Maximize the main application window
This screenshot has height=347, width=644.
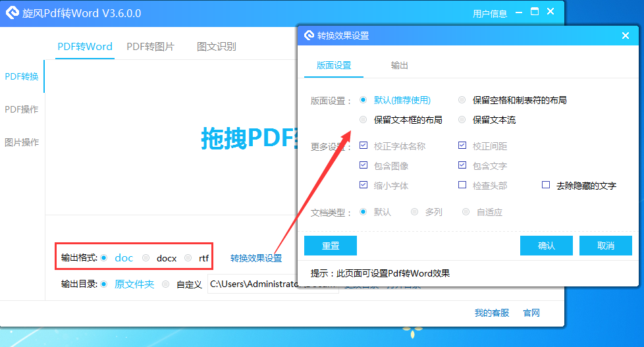coord(535,11)
